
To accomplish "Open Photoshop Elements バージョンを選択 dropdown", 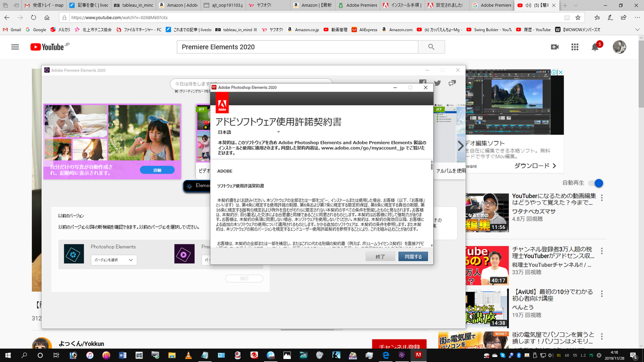I will point(114,260).
